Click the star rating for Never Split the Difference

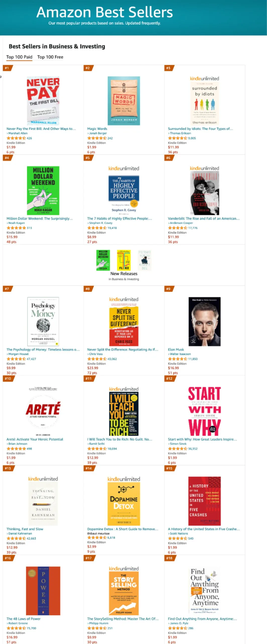pos(97,359)
